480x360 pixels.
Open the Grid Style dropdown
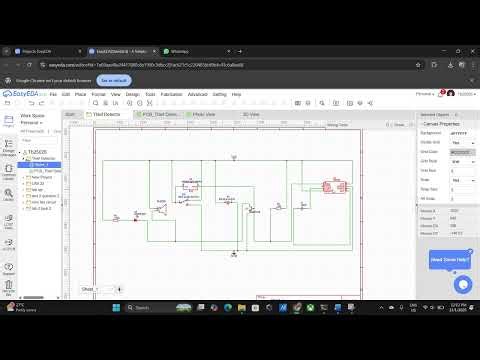click(463, 161)
